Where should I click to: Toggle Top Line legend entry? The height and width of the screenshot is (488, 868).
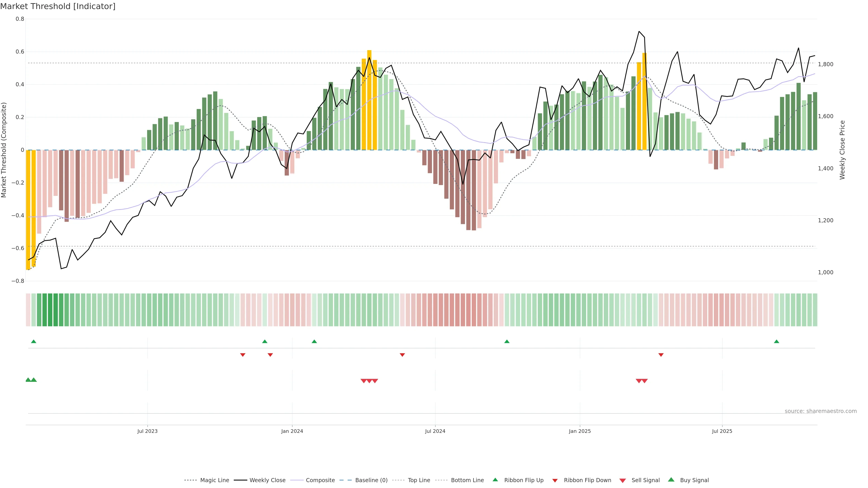point(419,480)
